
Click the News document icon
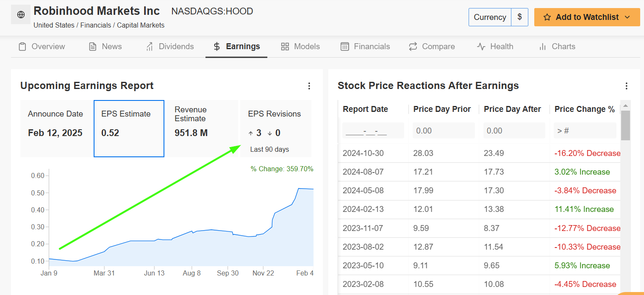point(93,47)
